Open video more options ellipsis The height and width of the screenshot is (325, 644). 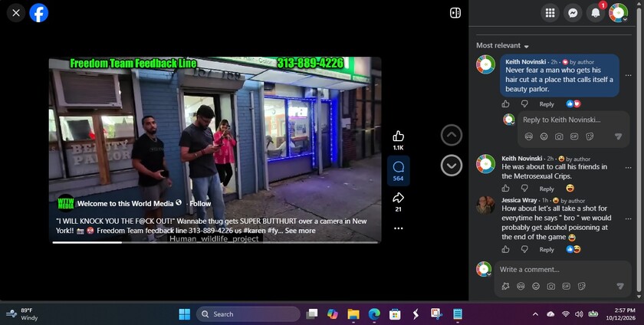(399, 228)
